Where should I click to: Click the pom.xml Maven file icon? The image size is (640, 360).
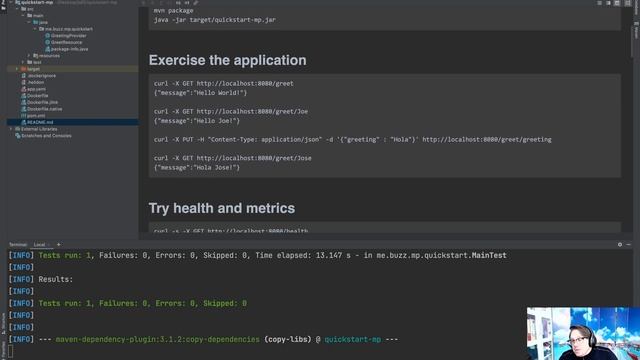[23, 116]
